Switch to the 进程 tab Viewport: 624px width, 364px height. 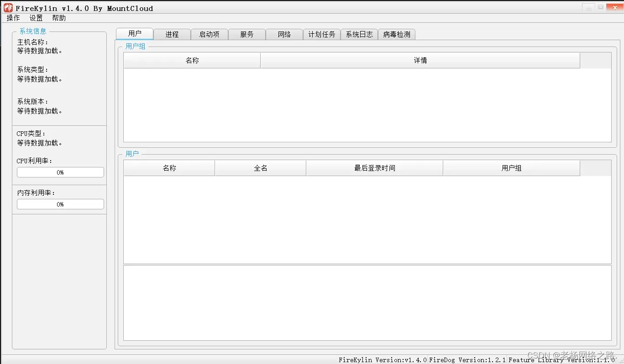click(x=172, y=34)
